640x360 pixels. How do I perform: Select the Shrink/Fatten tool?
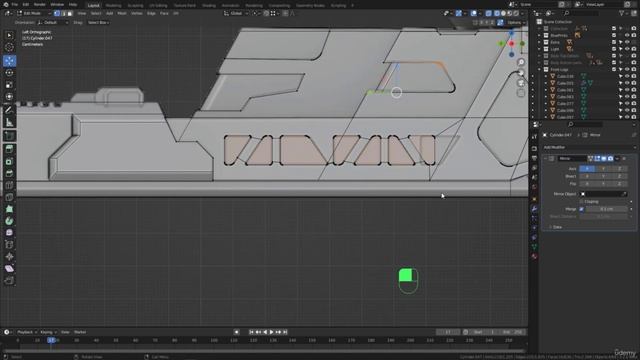[9, 256]
